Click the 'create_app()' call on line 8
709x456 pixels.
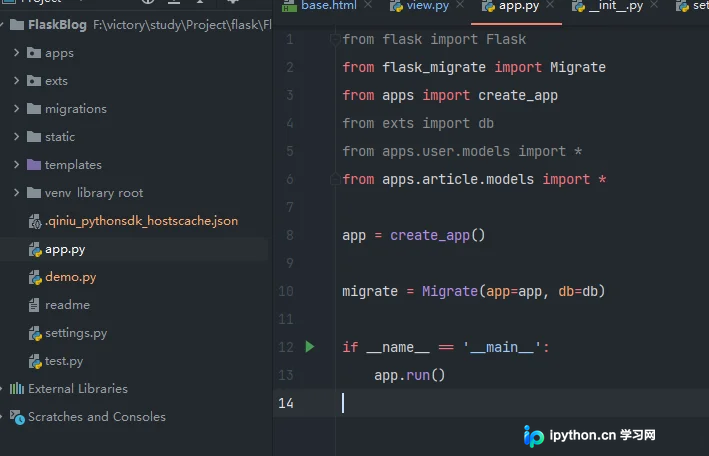pos(438,236)
